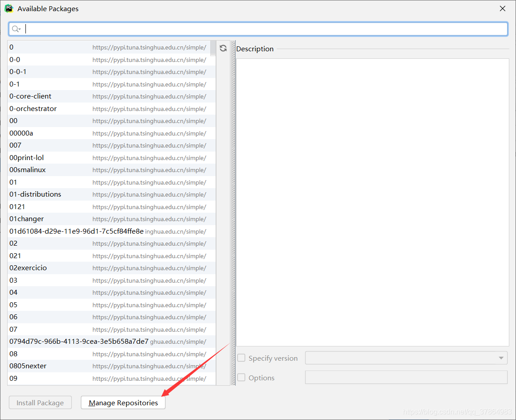Viewport: 516px width, 420px height.
Task: Click the PyCharm logo in title bar
Action: [9, 8]
